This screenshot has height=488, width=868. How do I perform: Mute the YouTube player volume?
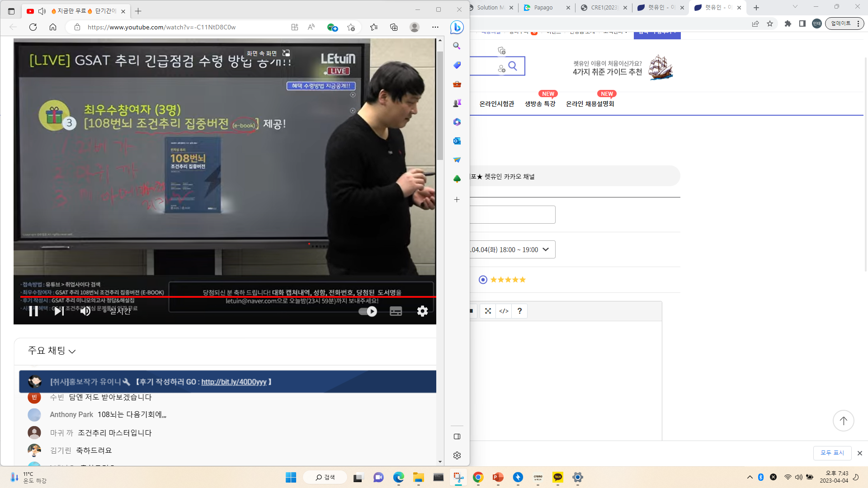click(85, 311)
